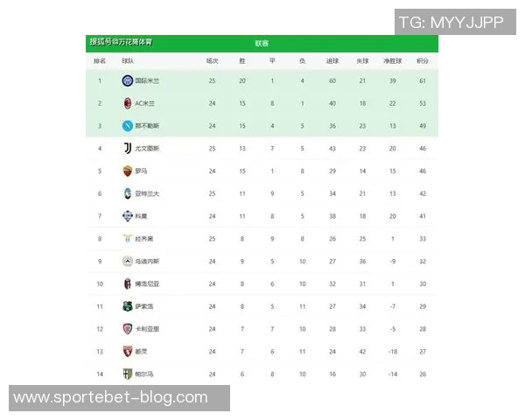Click the Inter Milan club logo
The height and width of the screenshot is (420, 525).
pyautogui.click(x=127, y=81)
